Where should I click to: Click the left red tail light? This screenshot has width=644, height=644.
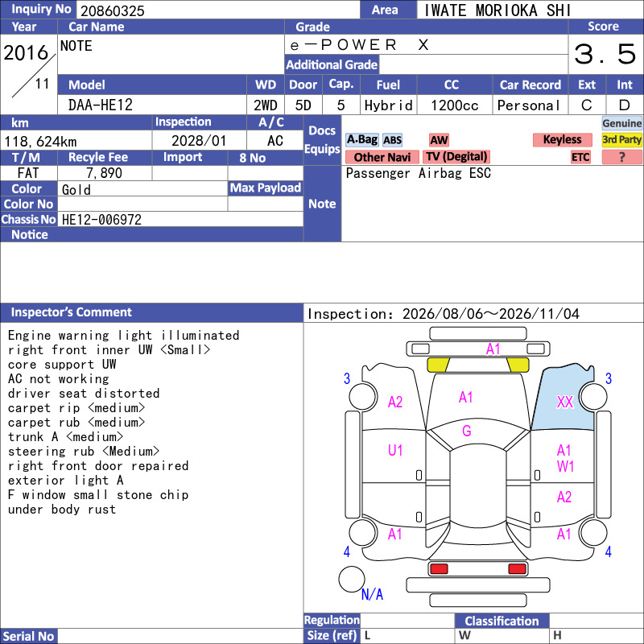click(x=439, y=569)
